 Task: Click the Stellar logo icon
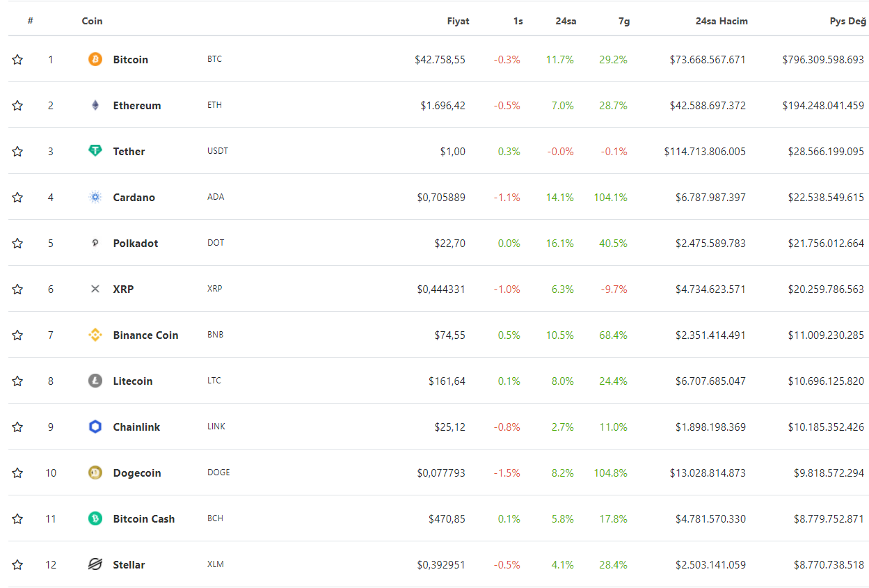point(95,565)
